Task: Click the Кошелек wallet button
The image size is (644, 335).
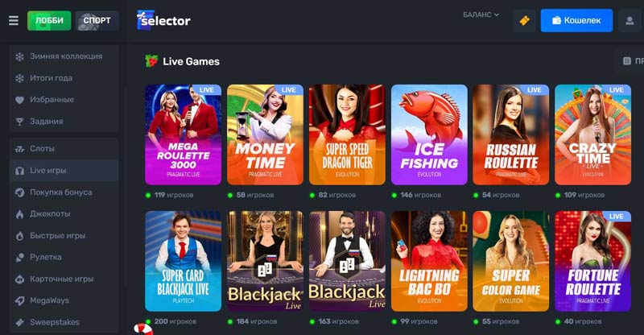Action: click(576, 20)
